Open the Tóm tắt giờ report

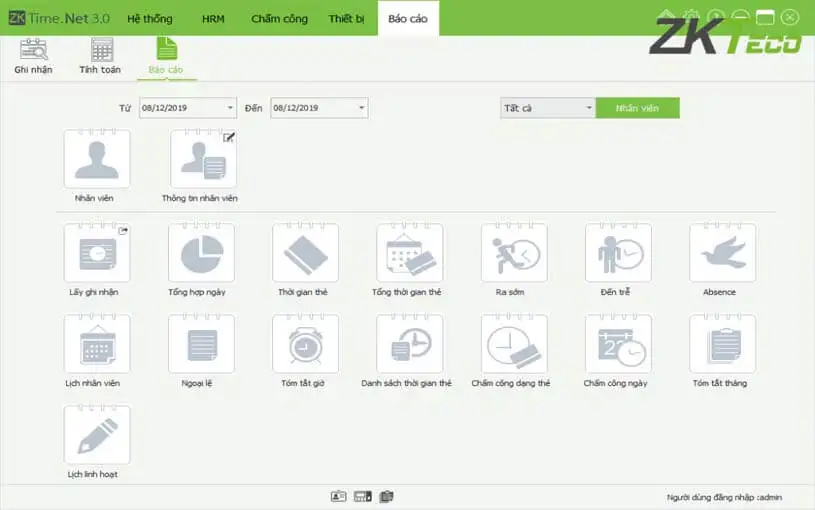[x=305, y=344]
